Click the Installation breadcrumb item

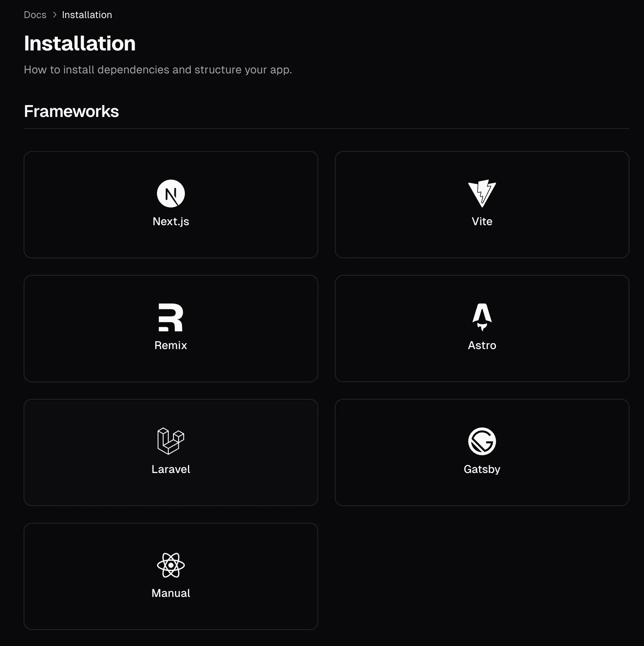(87, 15)
